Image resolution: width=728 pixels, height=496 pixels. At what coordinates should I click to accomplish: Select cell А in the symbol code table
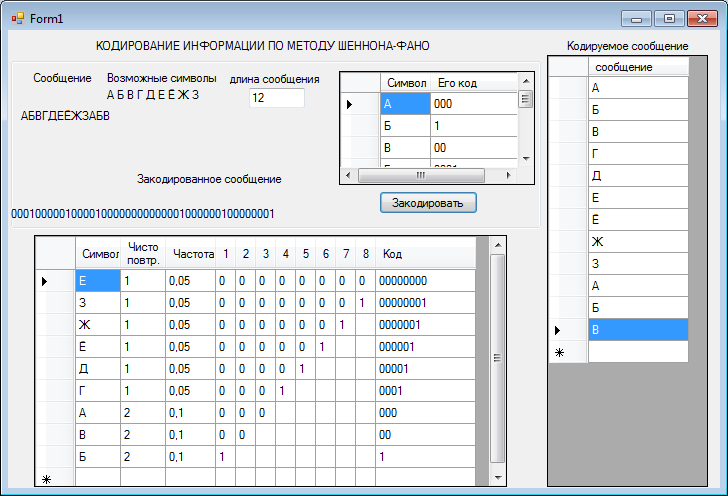click(405, 104)
